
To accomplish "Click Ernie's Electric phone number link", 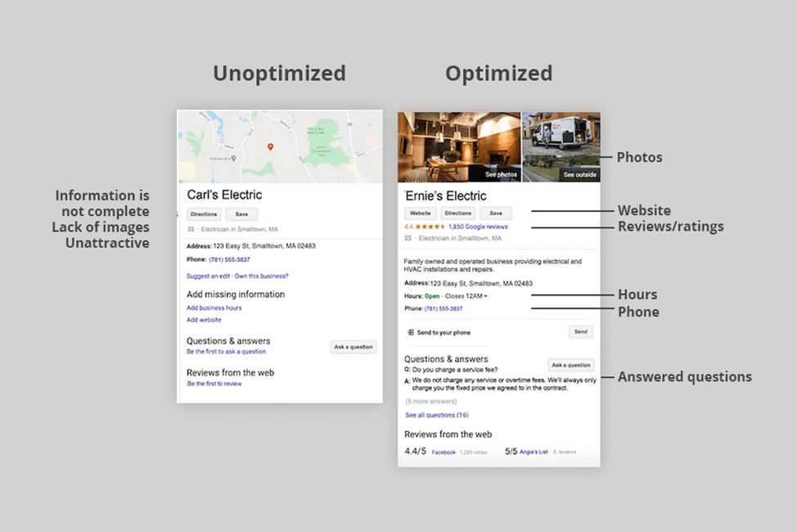I will click(x=444, y=309).
